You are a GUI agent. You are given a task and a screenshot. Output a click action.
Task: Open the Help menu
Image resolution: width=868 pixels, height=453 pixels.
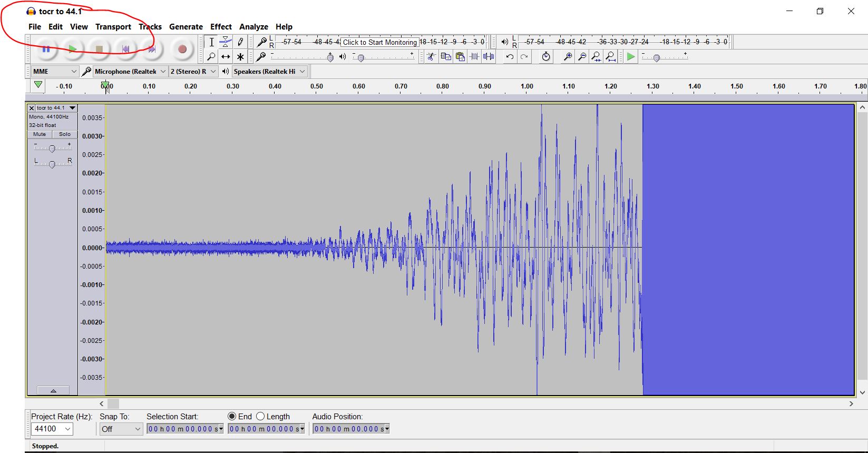pyautogui.click(x=284, y=27)
